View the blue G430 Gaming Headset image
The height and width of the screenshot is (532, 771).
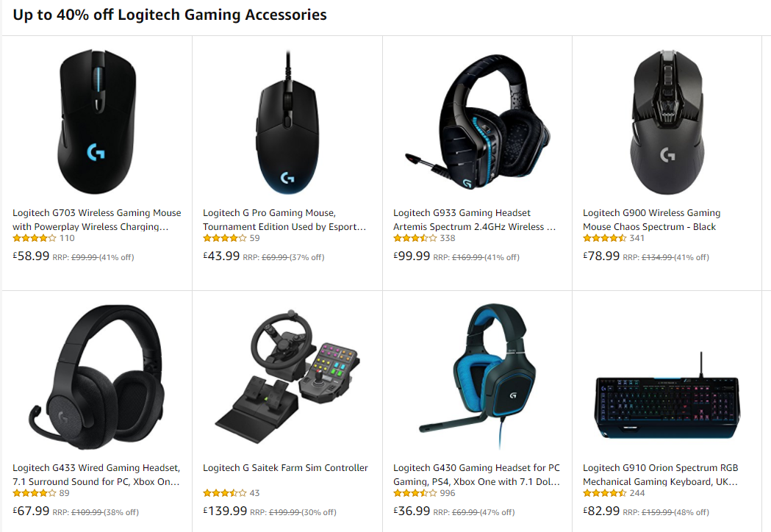(x=477, y=377)
